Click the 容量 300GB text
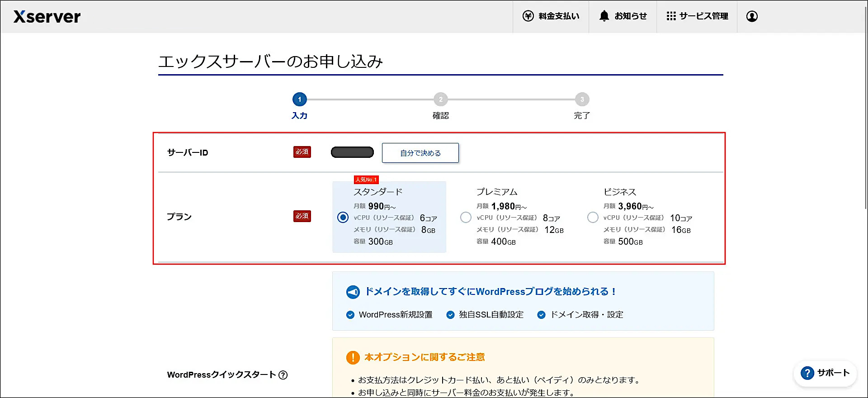This screenshot has height=398, width=868. click(373, 242)
